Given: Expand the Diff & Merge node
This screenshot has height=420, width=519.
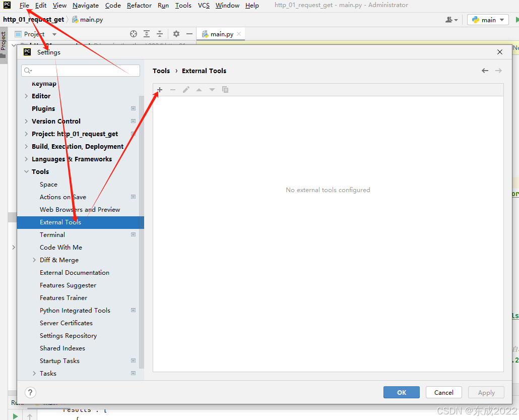Looking at the screenshot, I should (x=34, y=260).
